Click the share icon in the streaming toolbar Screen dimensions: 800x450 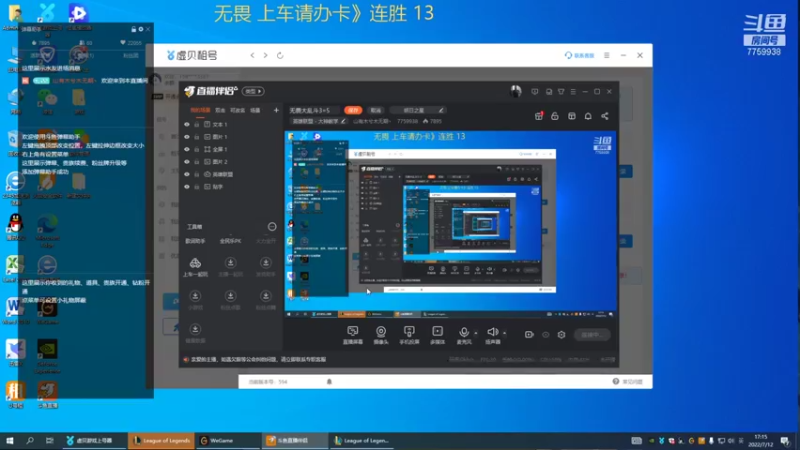pyautogui.click(x=605, y=116)
